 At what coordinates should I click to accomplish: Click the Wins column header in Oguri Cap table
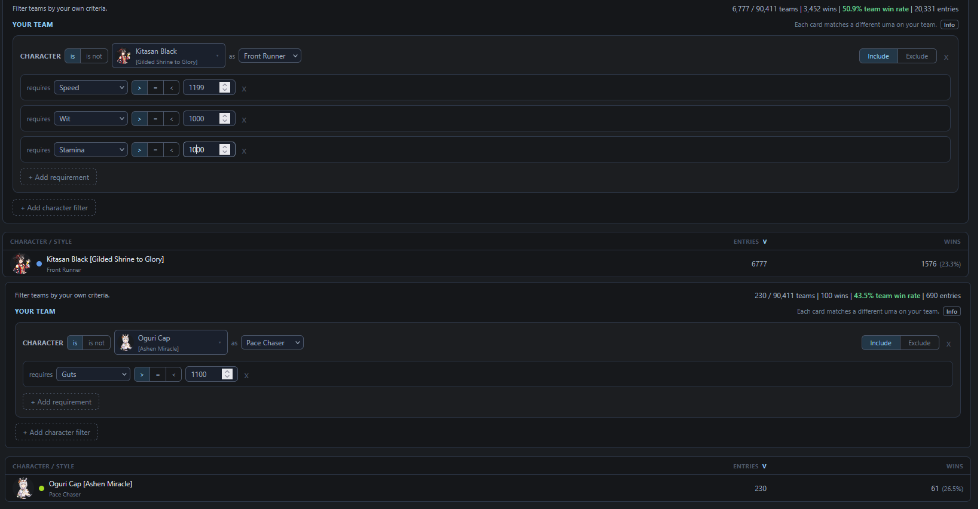click(955, 467)
